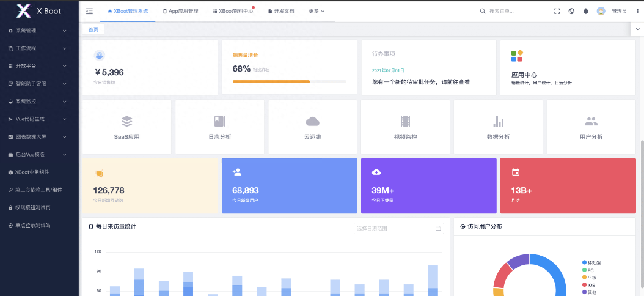This screenshot has width=644, height=296.
Task: Toggle 平板 legend item in pie chart
Action: [589, 278]
